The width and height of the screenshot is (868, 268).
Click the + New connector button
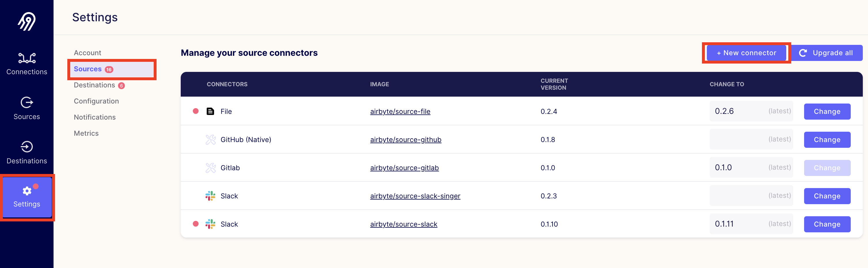[x=746, y=53]
